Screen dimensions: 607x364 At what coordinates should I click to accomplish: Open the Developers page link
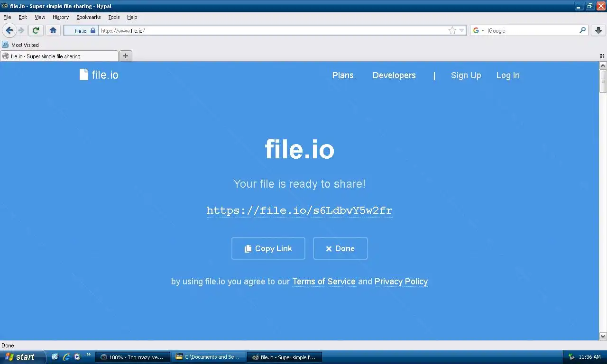point(394,75)
